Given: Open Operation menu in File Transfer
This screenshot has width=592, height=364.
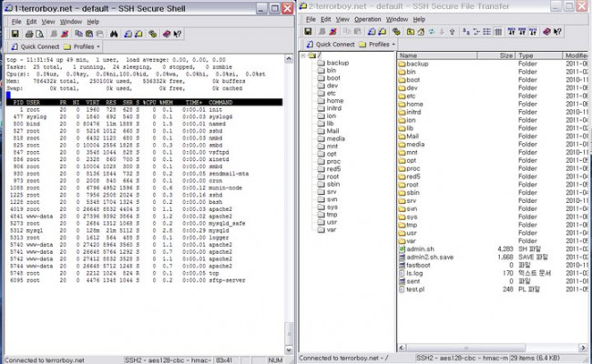Looking at the screenshot, I should click(x=368, y=19).
